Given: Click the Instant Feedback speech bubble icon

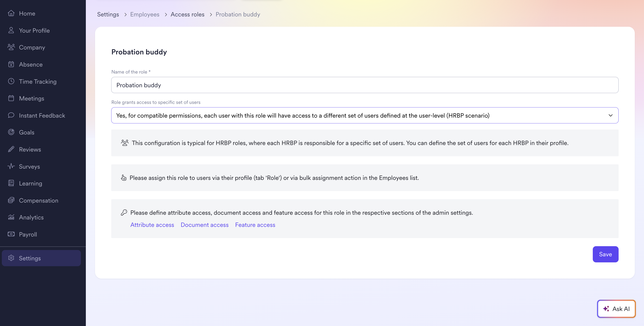Looking at the screenshot, I should pyautogui.click(x=11, y=115).
